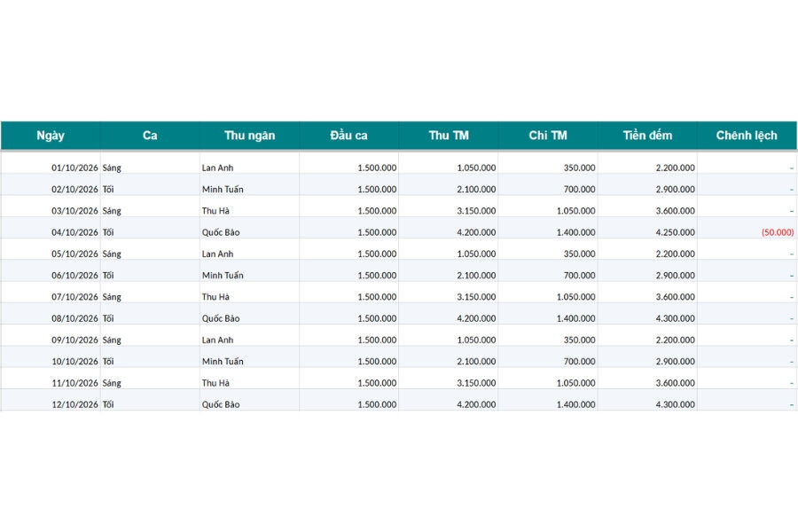Image resolution: width=798 pixels, height=532 pixels.
Task: Select the Ca column header
Action: tap(150, 136)
